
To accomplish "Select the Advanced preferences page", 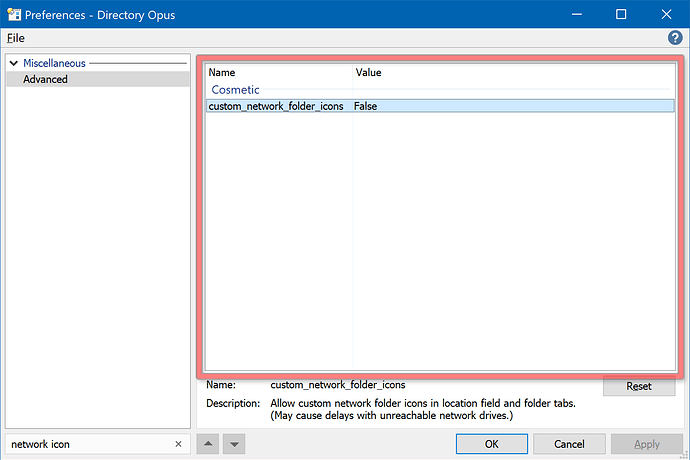I will pos(98,79).
